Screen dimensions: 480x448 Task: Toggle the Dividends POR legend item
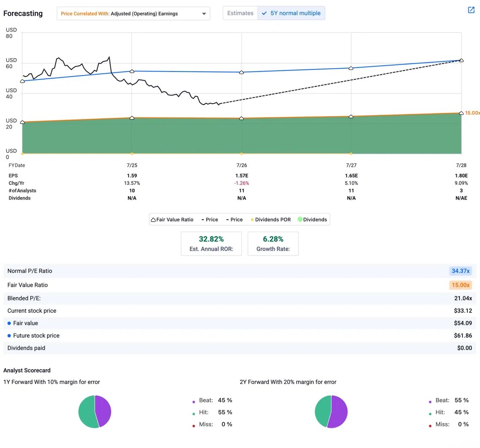pyautogui.click(x=271, y=219)
